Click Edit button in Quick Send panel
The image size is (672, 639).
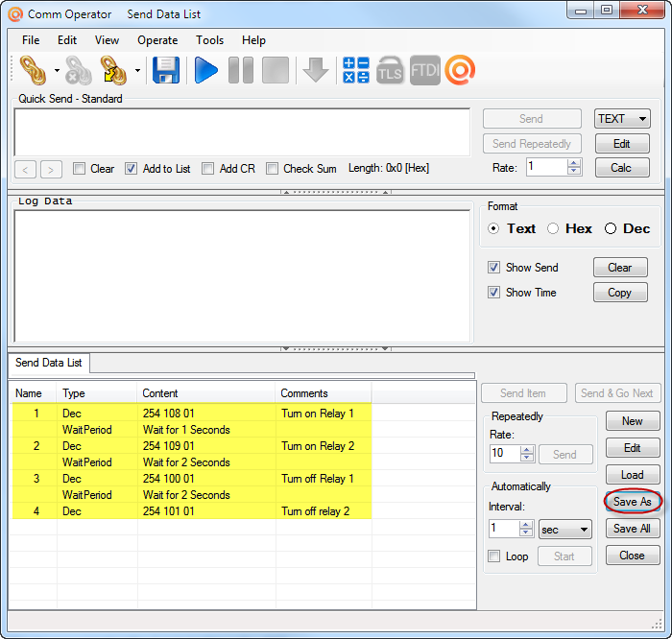pos(622,144)
